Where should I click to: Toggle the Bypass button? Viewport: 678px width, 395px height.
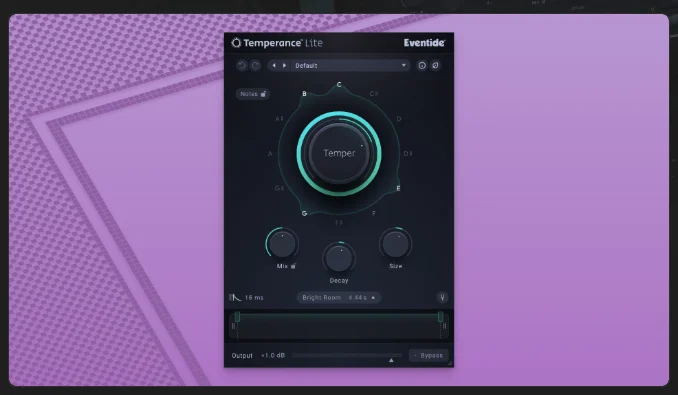click(x=429, y=355)
